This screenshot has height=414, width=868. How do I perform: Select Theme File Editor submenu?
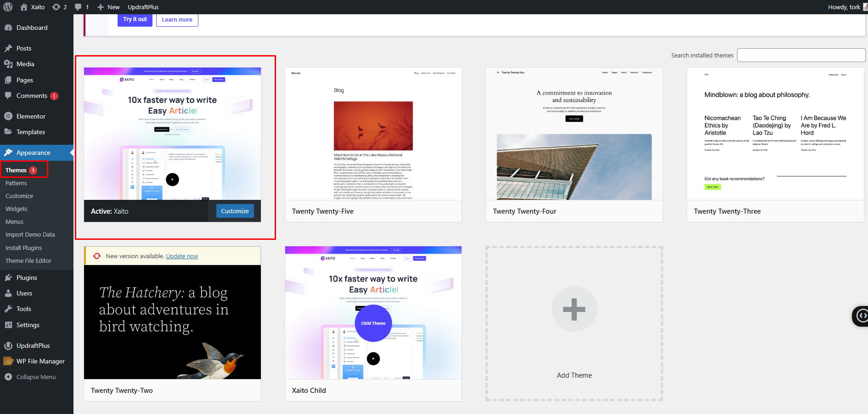tap(28, 261)
